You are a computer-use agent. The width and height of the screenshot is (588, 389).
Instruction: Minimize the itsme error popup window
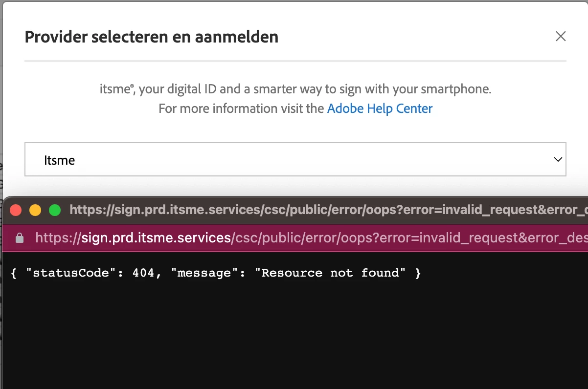35,210
